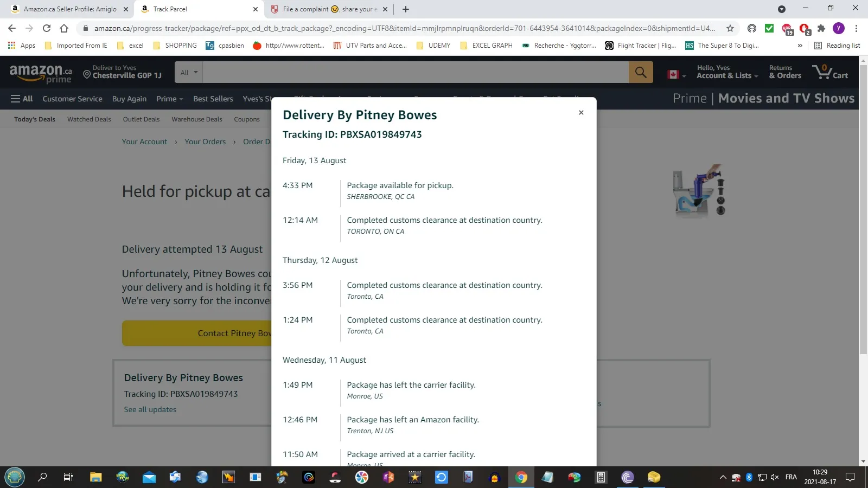Image resolution: width=868 pixels, height=488 pixels.
Task: Open Account & Lists dropdown
Action: [x=727, y=72]
